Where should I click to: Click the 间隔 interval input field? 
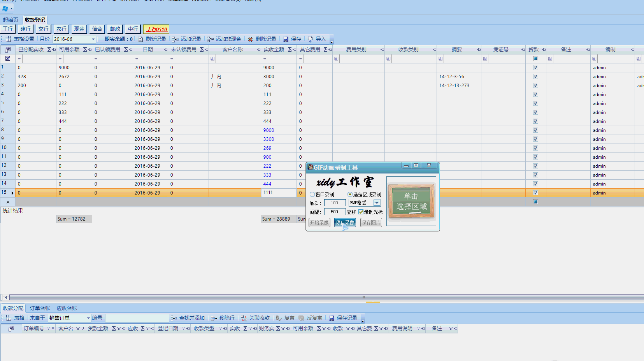point(334,212)
